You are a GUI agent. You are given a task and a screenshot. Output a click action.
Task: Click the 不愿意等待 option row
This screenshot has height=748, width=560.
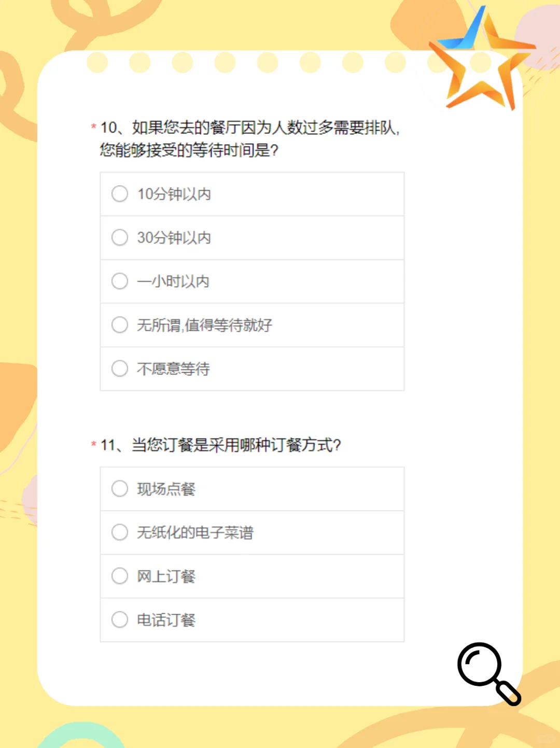(252, 369)
